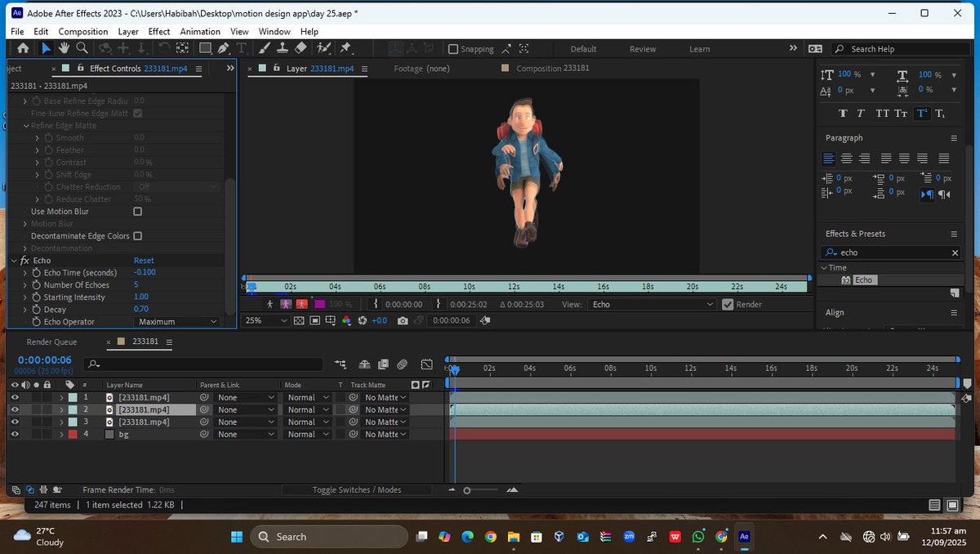Open bg layer Parent None dropdown
Image resolution: width=980 pixels, height=554 pixels.
pos(245,434)
